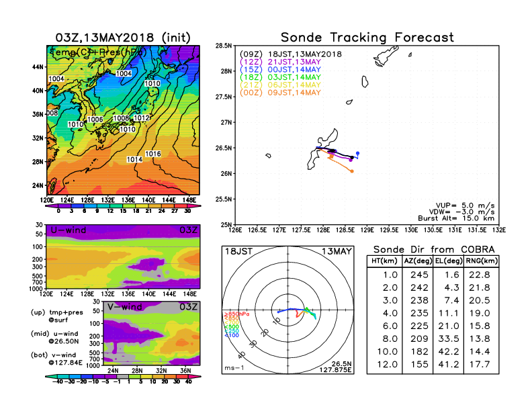
Task: Click the "Temp(C)+Pres(hPa)" map label
Action: pos(98,52)
